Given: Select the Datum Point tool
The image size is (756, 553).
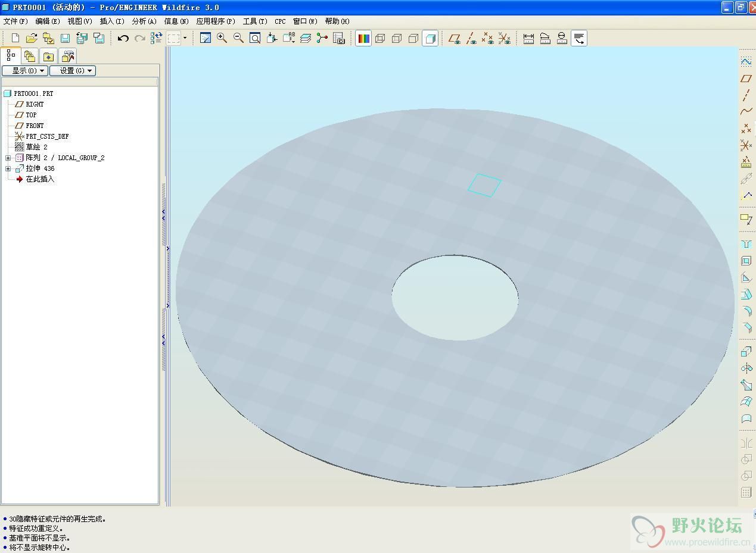Looking at the screenshot, I should 746,128.
